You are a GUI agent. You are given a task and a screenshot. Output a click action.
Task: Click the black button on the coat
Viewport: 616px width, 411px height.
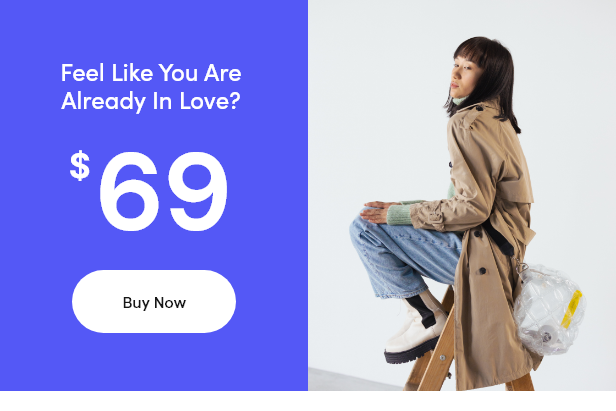482,271
